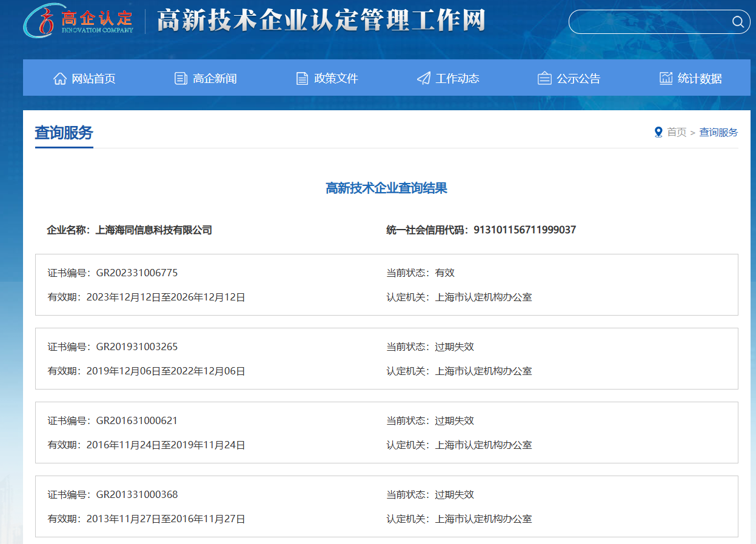
Task: Open the 高企新闻 menu item
Action: [215, 79]
